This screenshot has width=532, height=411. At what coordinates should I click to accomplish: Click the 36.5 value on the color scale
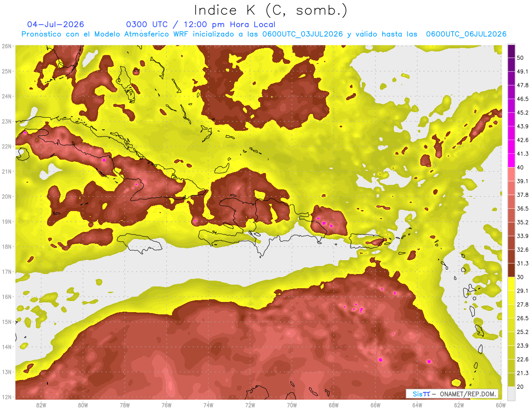pyautogui.click(x=523, y=208)
